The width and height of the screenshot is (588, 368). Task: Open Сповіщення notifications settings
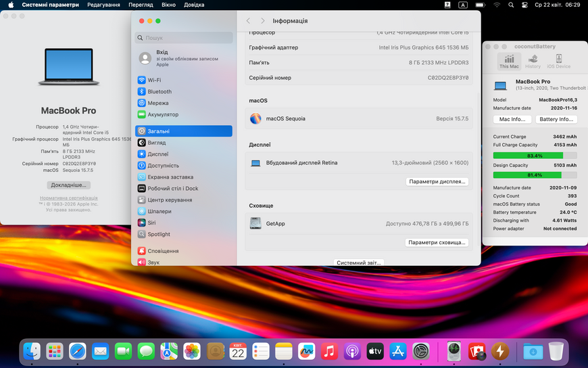tap(184, 251)
